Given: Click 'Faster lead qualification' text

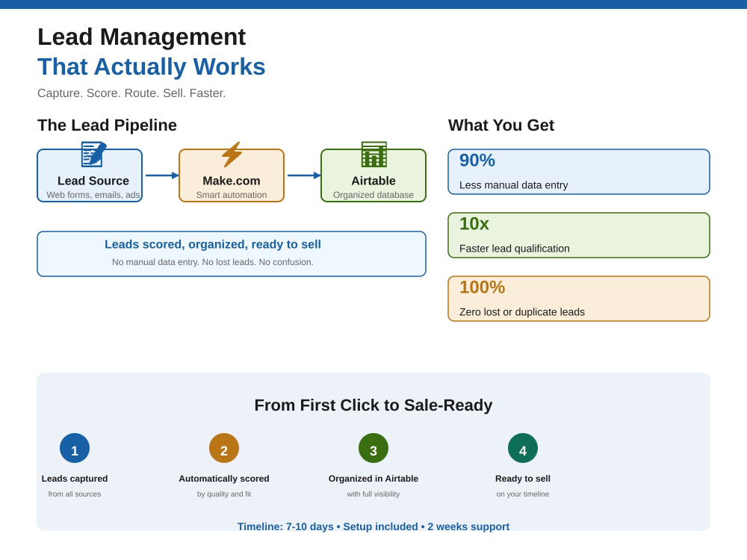Looking at the screenshot, I should pyautogui.click(x=515, y=249).
